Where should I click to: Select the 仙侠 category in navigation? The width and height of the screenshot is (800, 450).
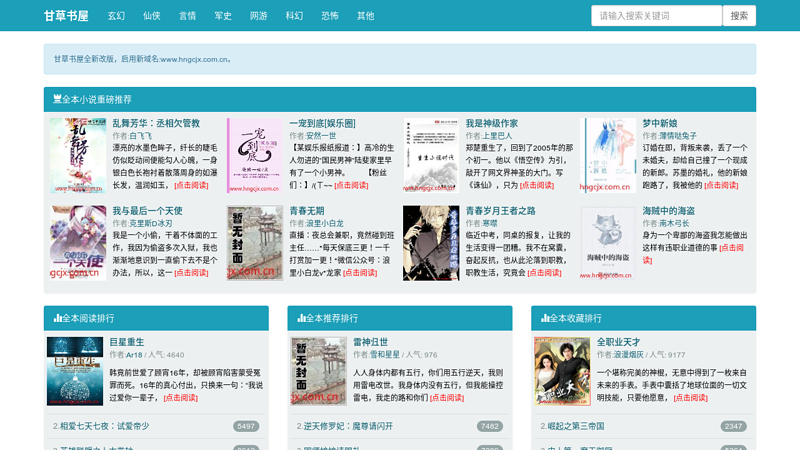pos(152,16)
